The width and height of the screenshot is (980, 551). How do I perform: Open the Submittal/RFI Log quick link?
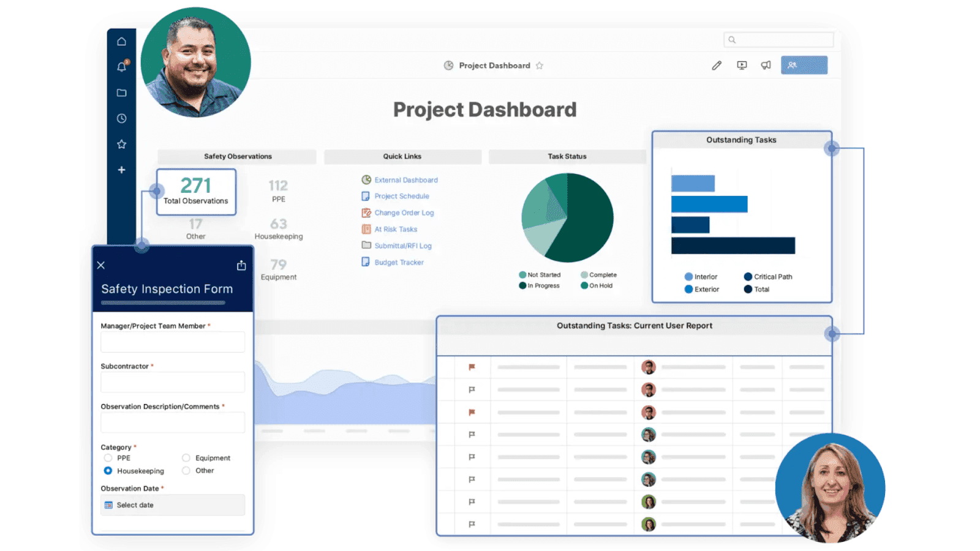pyautogui.click(x=402, y=245)
